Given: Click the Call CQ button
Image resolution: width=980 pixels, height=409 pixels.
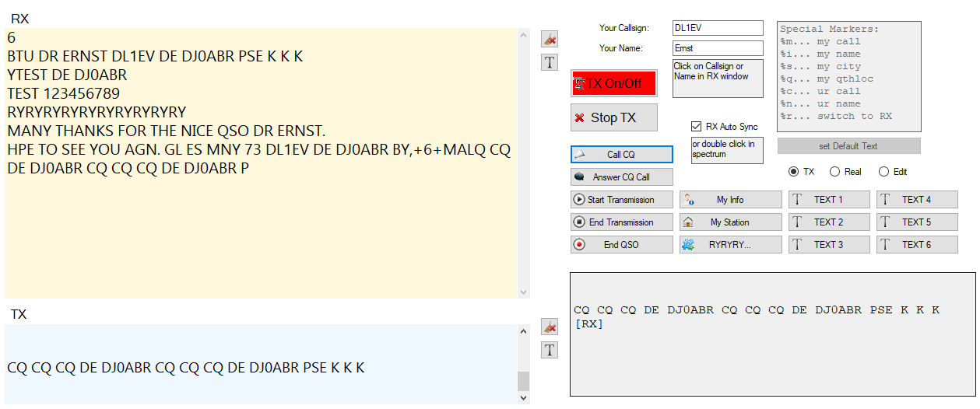Looking at the screenshot, I should coord(622,154).
